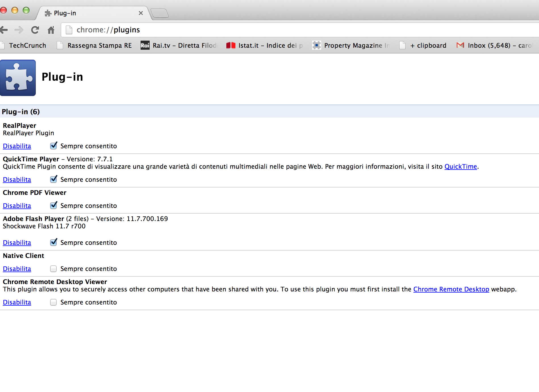Zoom the window with the green button
539x392 pixels.
26,11
